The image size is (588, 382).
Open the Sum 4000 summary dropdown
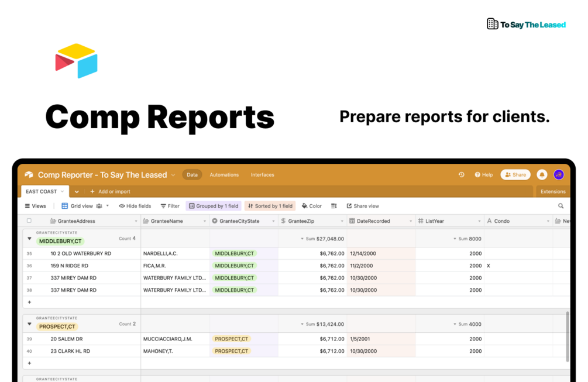tap(467, 324)
